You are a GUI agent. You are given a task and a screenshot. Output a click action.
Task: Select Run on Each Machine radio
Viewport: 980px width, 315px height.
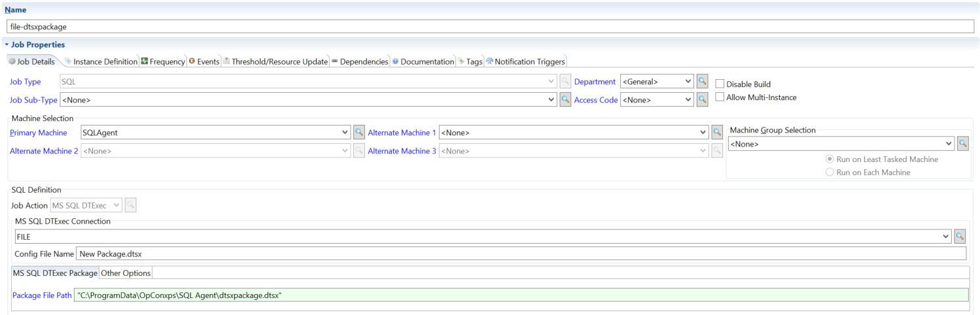[x=830, y=173]
